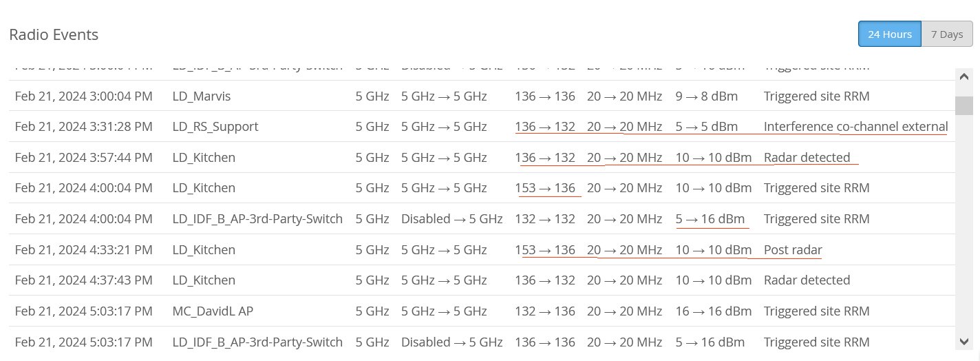Click the scrollbar up arrow
This screenshot has width=980, height=361.
pos(964,77)
